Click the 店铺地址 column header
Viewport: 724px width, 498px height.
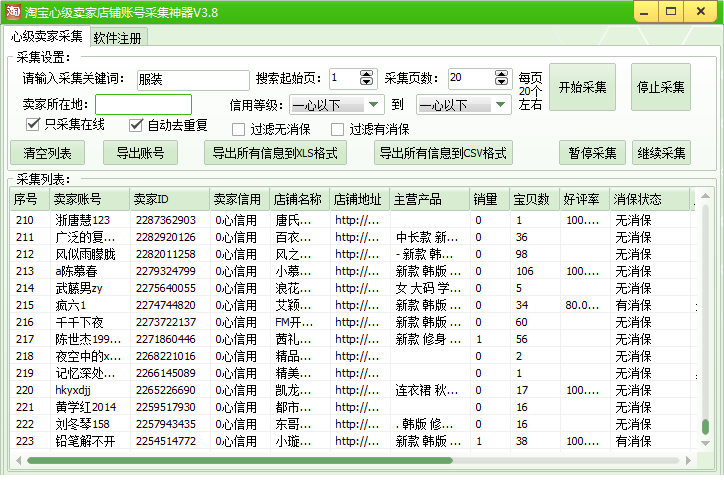click(x=360, y=199)
